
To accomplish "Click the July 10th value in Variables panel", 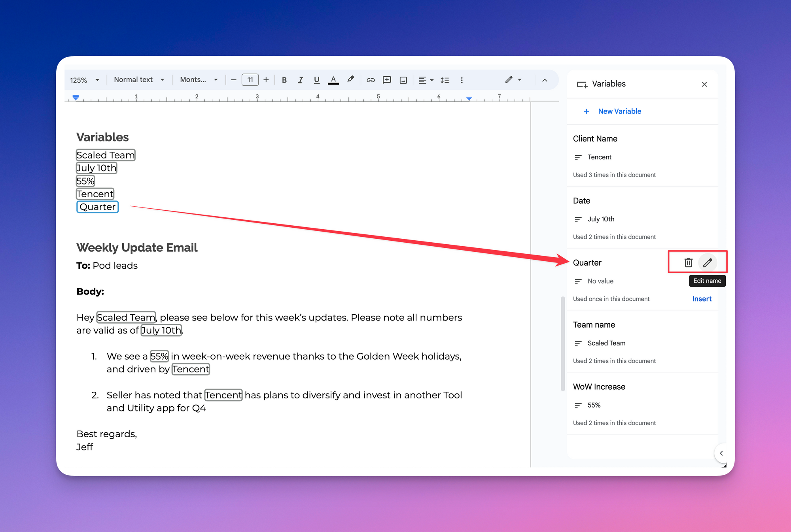I will coord(601,219).
